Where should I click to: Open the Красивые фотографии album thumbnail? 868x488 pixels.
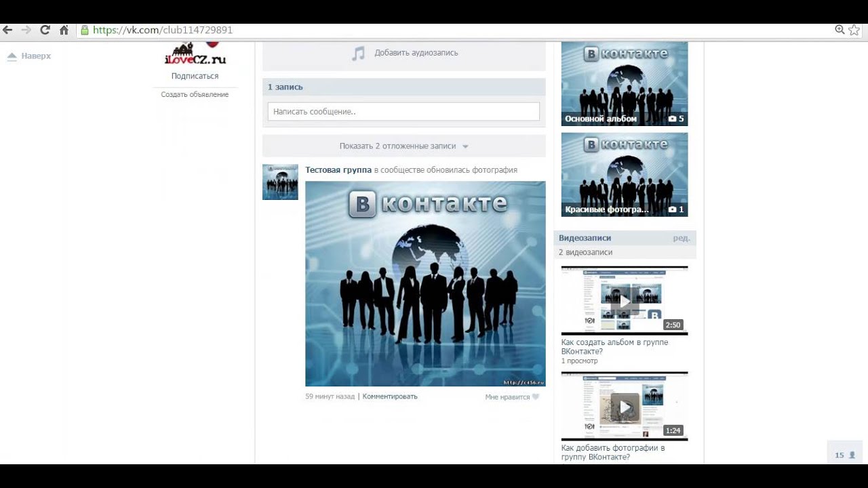(x=625, y=175)
